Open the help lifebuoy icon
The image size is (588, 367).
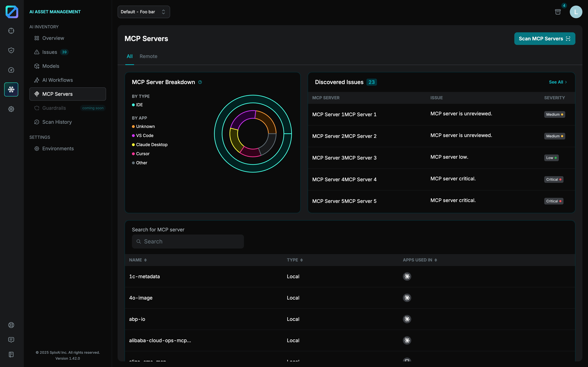point(11,325)
